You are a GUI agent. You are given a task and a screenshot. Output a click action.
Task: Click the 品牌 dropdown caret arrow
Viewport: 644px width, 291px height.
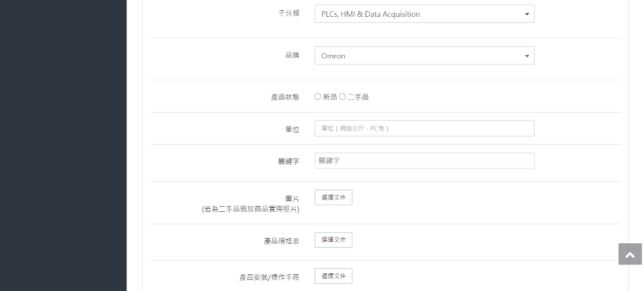click(x=527, y=56)
